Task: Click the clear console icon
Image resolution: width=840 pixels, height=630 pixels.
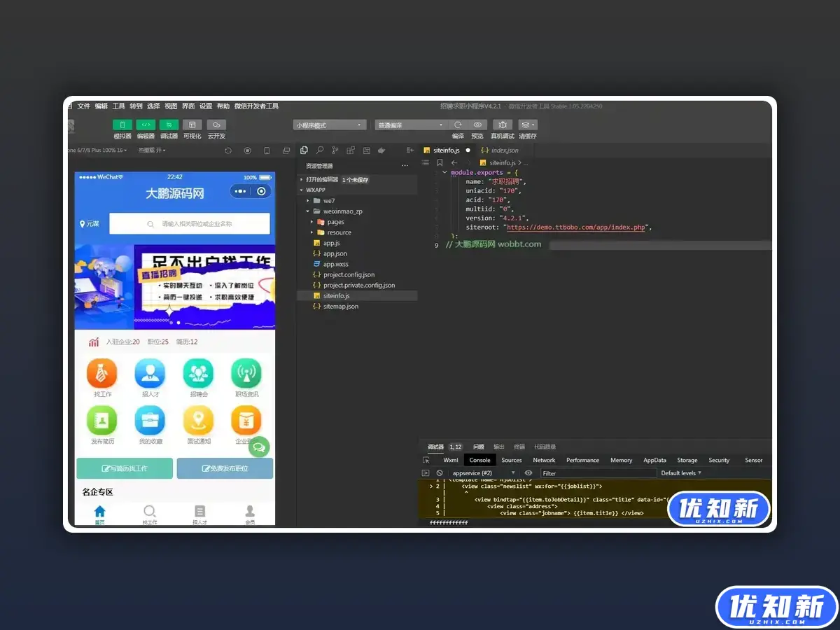Action: tap(440, 473)
